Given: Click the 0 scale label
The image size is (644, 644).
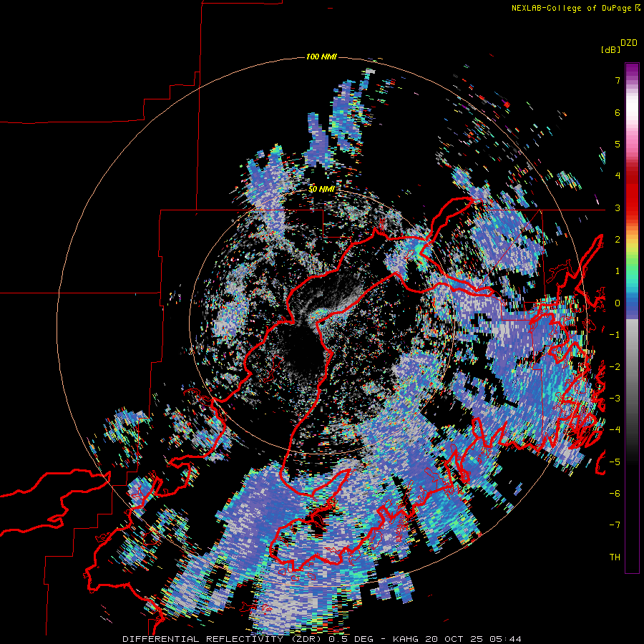Looking at the screenshot, I should pyautogui.click(x=618, y=303).
